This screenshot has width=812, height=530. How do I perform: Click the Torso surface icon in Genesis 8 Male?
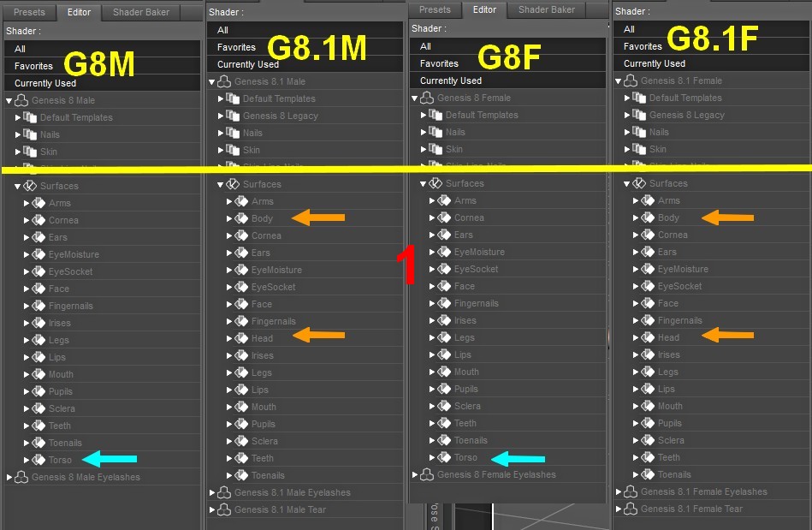click(39, 460)
